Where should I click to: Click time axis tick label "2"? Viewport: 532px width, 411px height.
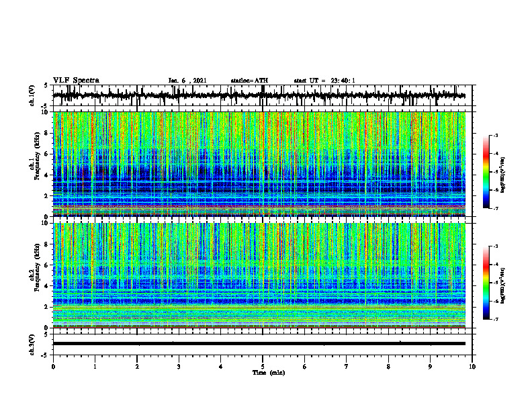coord(137,367)
